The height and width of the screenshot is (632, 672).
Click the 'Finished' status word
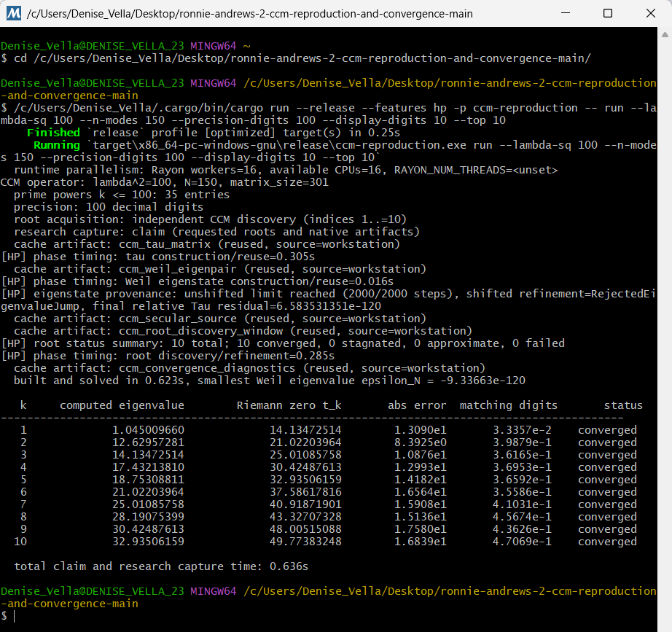coord(54,133)
